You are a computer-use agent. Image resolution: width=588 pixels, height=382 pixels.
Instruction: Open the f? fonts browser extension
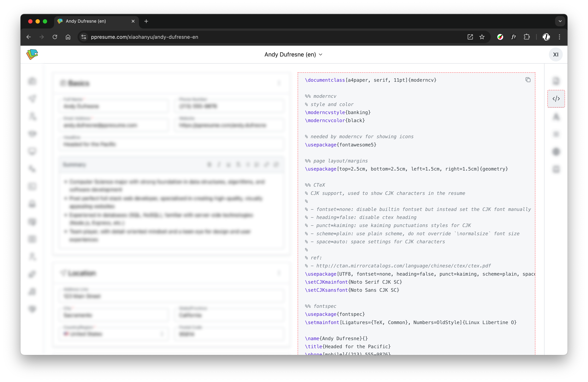[x=513, y=37]
